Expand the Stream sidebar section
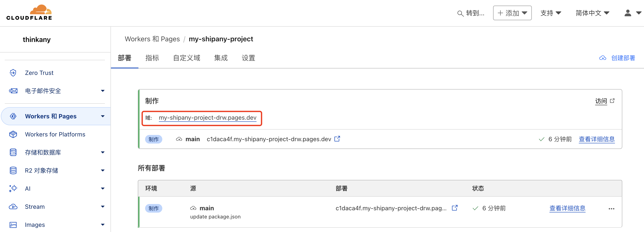Viewport: 644px width, 232px height. (103, 207)
